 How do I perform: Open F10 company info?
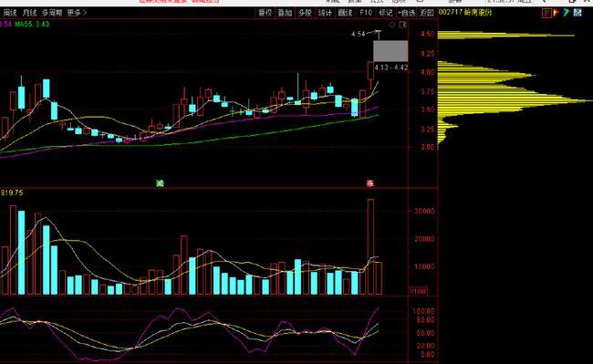point(366,13)
